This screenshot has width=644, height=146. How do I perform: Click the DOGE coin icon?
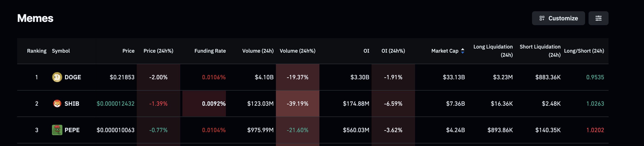click(x=57, y=77)
